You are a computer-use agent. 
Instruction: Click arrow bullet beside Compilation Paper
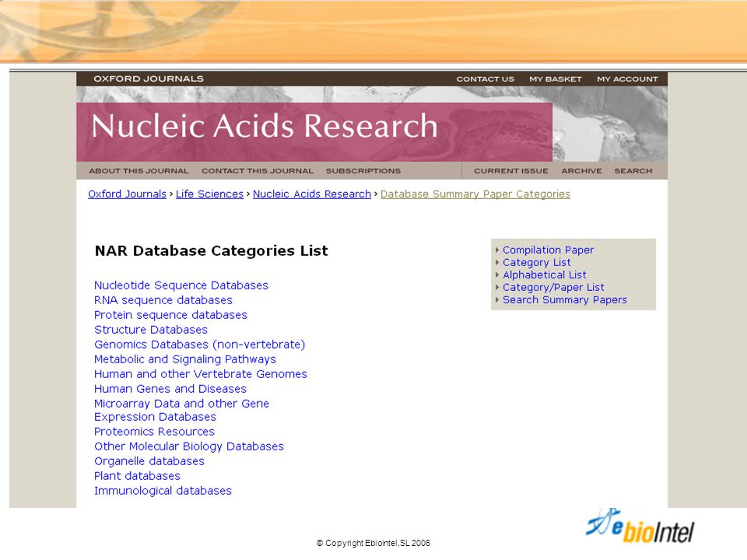[497, 250]
